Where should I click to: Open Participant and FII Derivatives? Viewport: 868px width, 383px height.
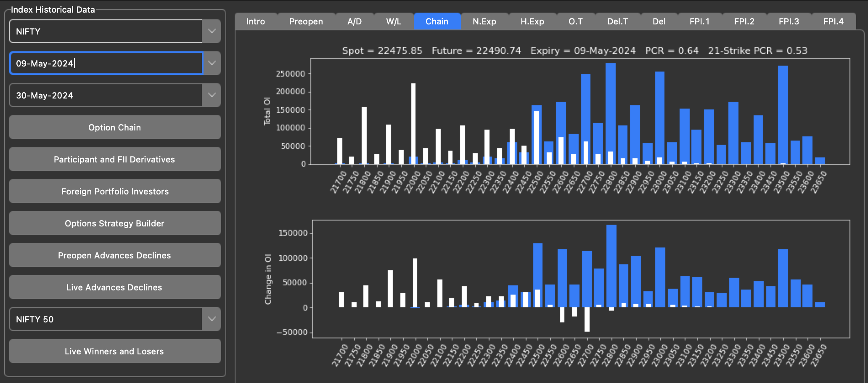pos(115,159)
